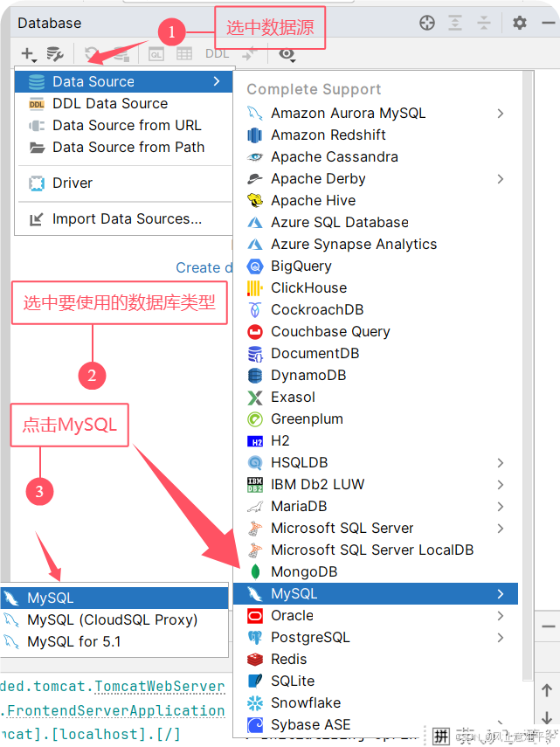The image size is (560, 747).
Task: Open FrontendServerApplication link in console
Action: (115, 711)
